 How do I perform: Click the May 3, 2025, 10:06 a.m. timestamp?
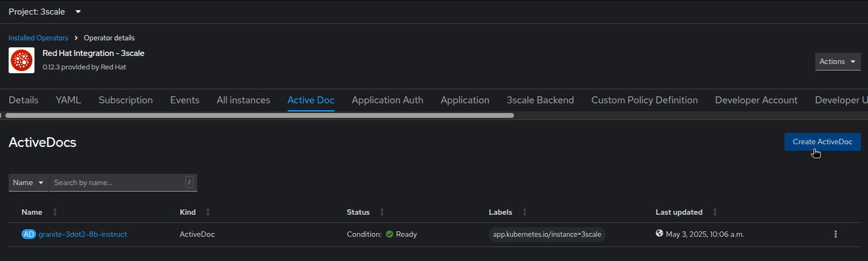click(705, 235)
